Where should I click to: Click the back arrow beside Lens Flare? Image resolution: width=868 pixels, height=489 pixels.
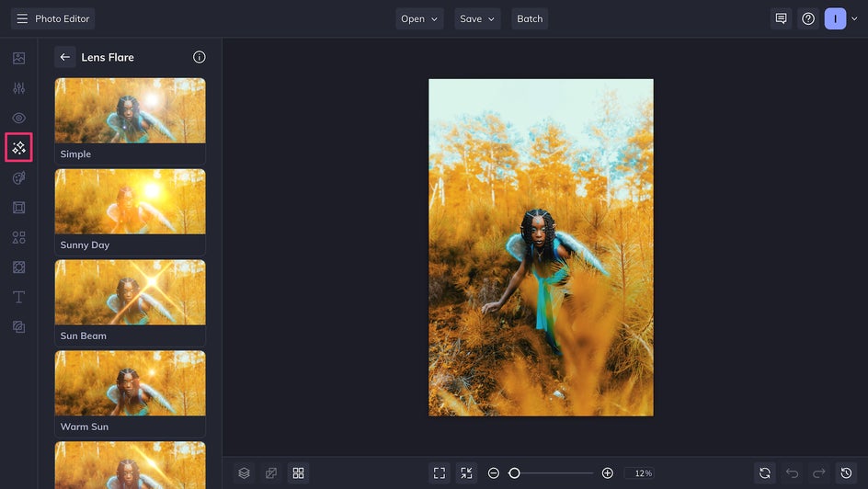(65, 57)
